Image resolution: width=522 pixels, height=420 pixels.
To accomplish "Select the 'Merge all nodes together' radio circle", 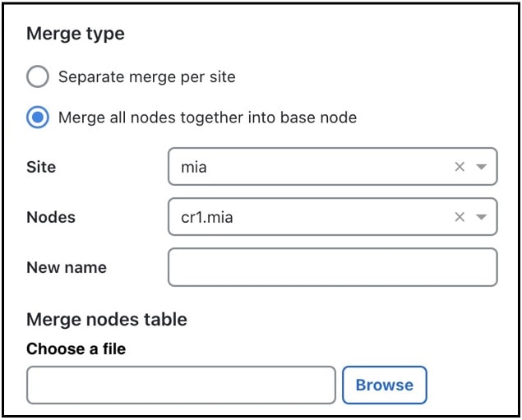I will [38, 118].
